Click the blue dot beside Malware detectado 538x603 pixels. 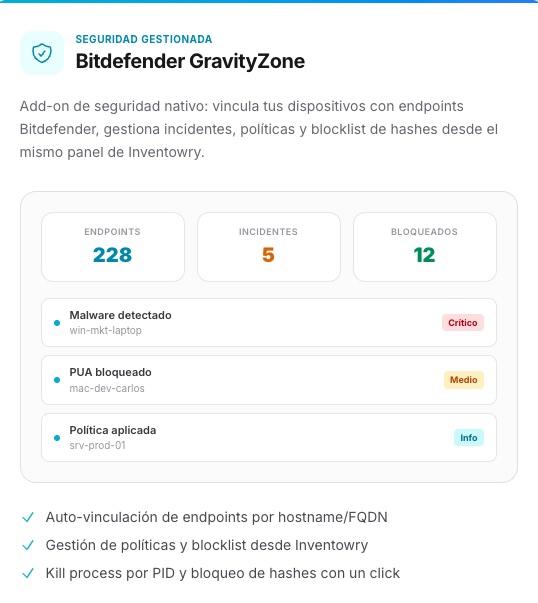(57, 323)
